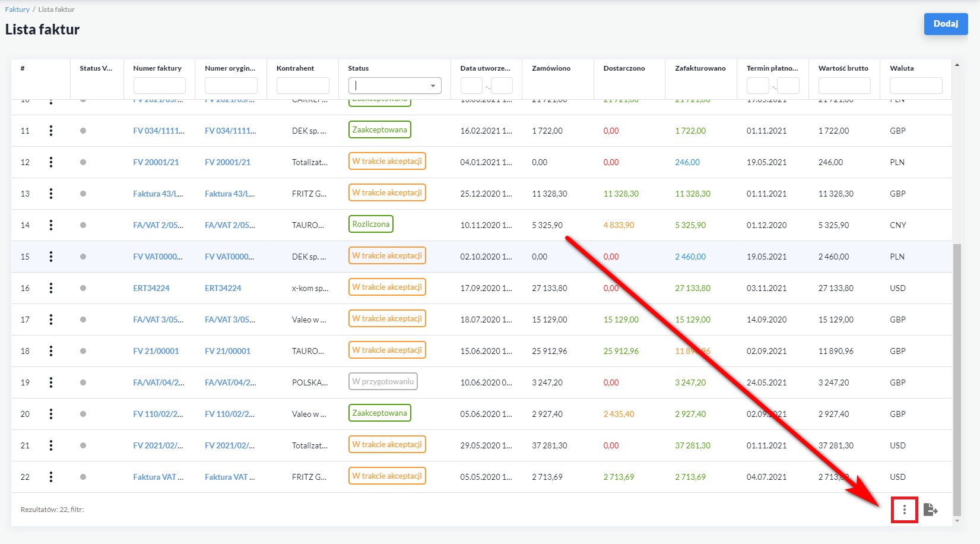This screenshot has width=980, height=544.
Task: Open original number FV 20001/21 link
Action: pyautogui.click(x=228, y=162)
